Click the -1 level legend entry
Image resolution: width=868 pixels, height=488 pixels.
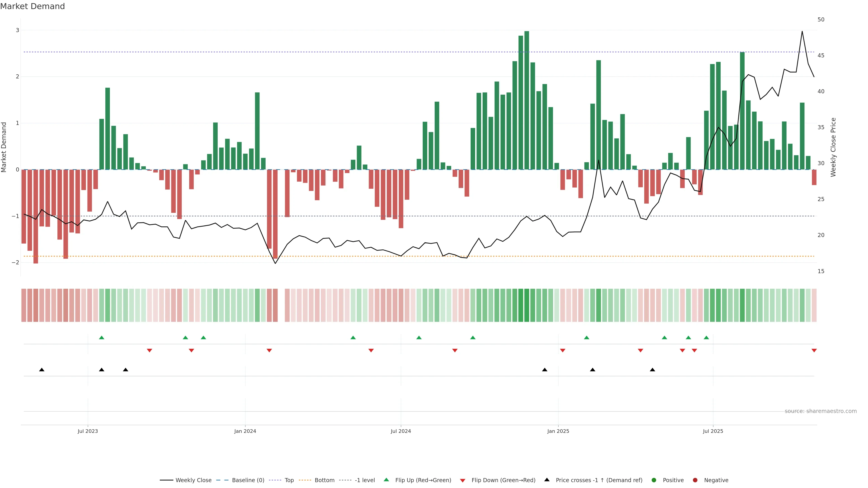(365, 480)
